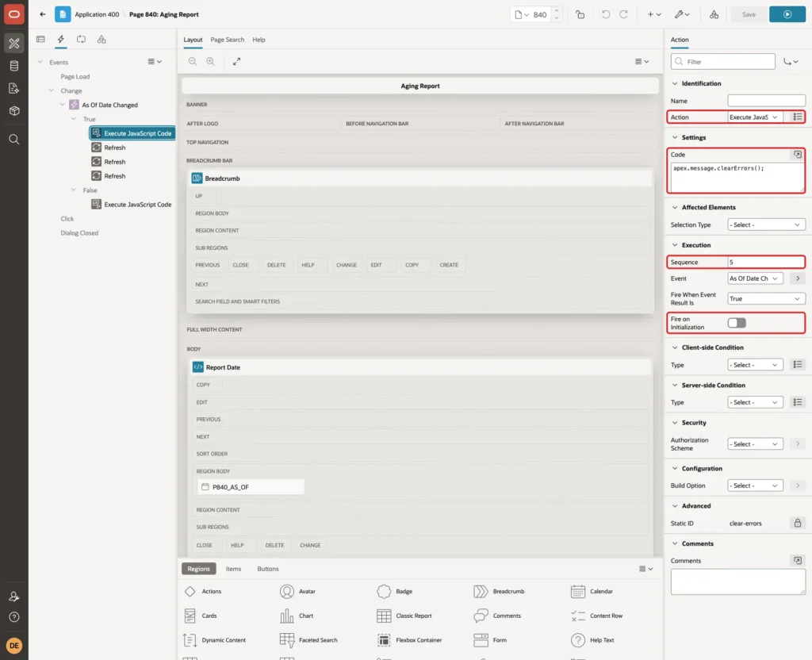The image size is (812, 660).
Task: Select the Buttons gallery tab
Action: coord(268,569)
